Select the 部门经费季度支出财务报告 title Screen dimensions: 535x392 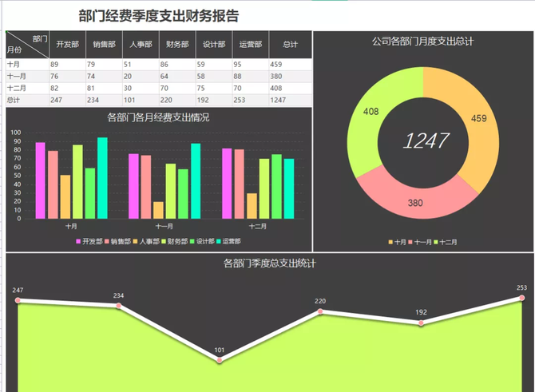[159, 15]
